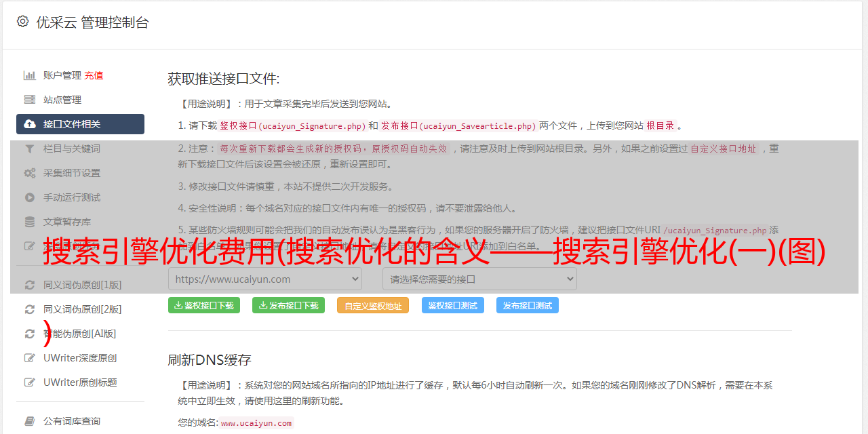Click the www.ucaiyun.com domain value
This screenshot has height=434, width=868.
pos(256,422)
